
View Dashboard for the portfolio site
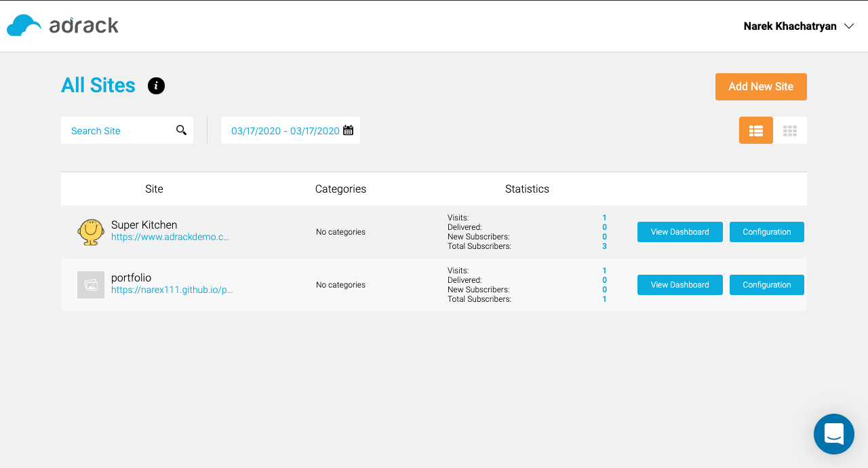coord(679,284)
